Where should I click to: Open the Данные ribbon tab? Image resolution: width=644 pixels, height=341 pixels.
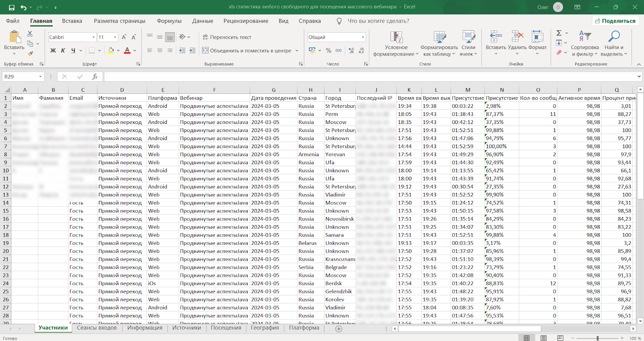(x=202, y=21)
